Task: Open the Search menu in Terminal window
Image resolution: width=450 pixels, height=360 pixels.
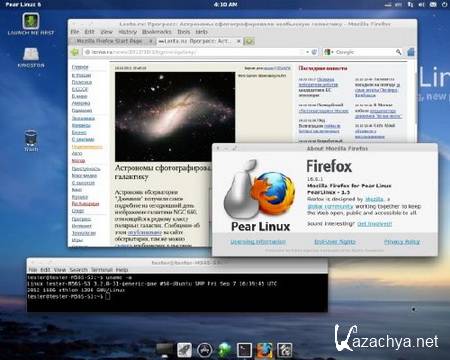Action: (x=78, y=269)
